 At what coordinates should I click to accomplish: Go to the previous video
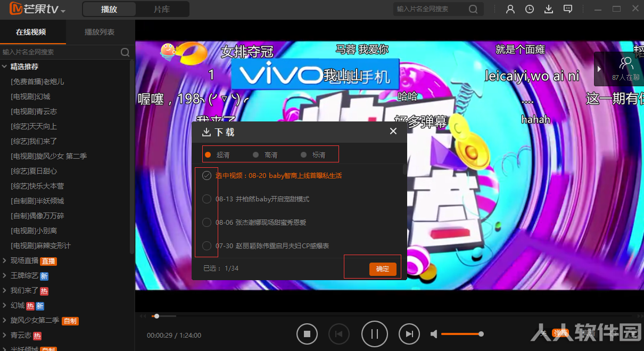tap(338, 334)
